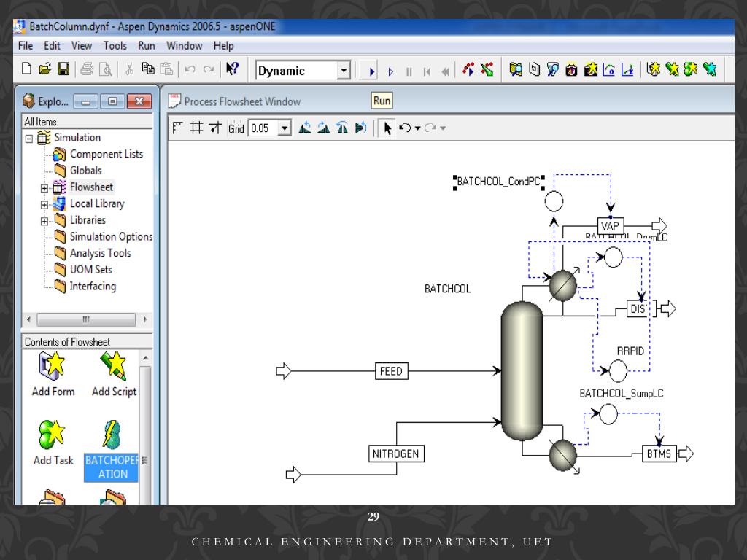Expand the Flowsheet tree node

44,188
